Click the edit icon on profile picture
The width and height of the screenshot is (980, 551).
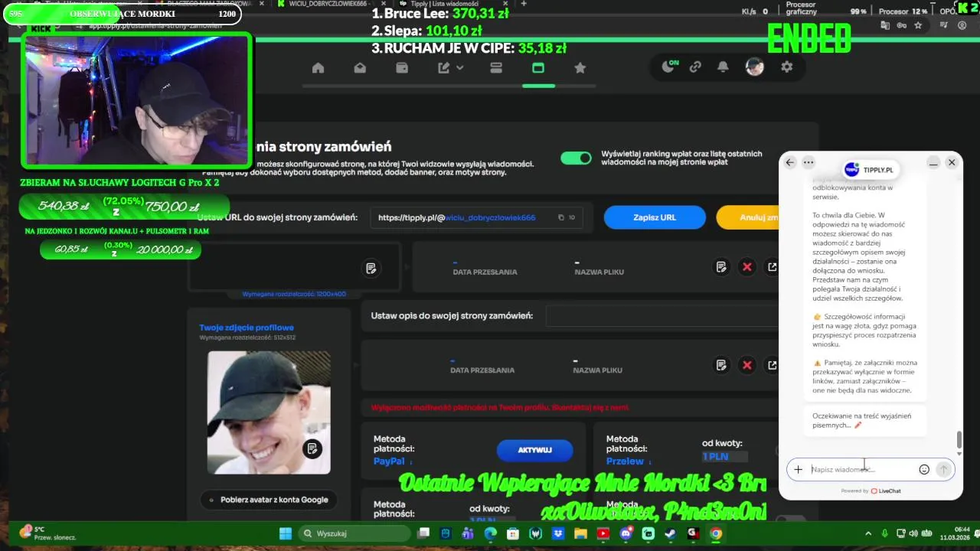click(x=312, y=448)
